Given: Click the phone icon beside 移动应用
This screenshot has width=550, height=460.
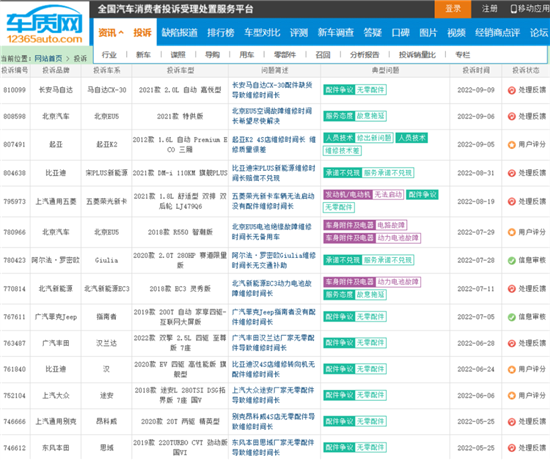Looking at the screenshot, I should point(514,9).
